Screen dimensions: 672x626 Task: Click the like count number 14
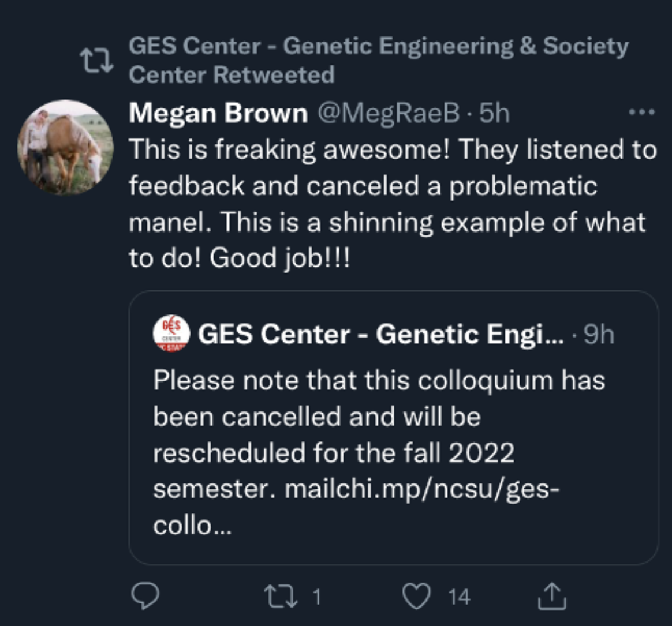(x=460, y=597)
